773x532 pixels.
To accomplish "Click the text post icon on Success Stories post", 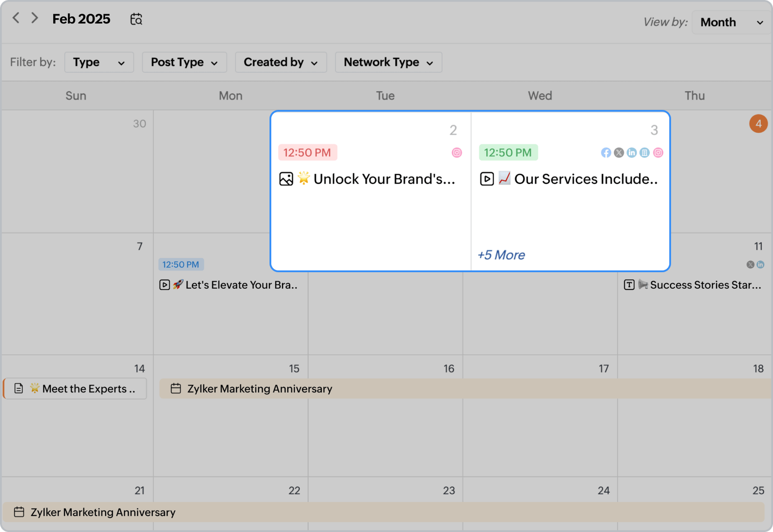I will (x=629, y=285).
